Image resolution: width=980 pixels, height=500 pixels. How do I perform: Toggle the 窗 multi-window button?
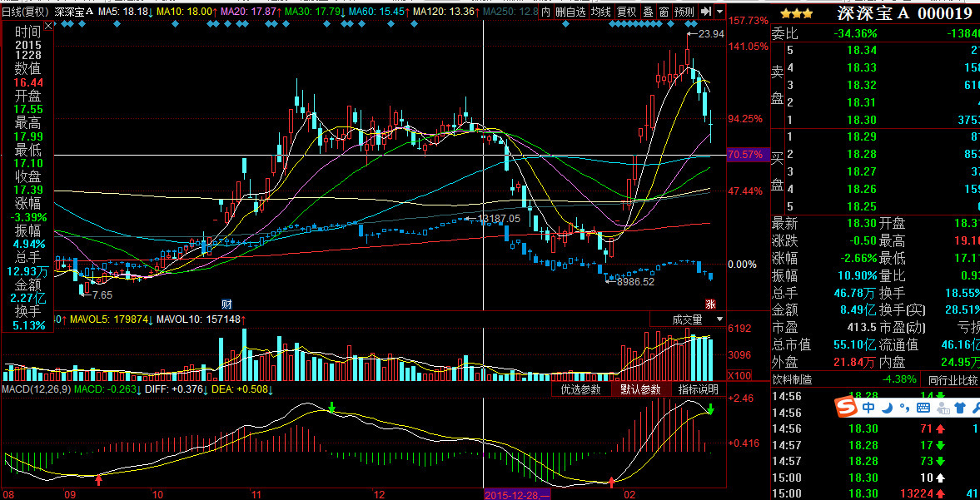tap(663, 12)
